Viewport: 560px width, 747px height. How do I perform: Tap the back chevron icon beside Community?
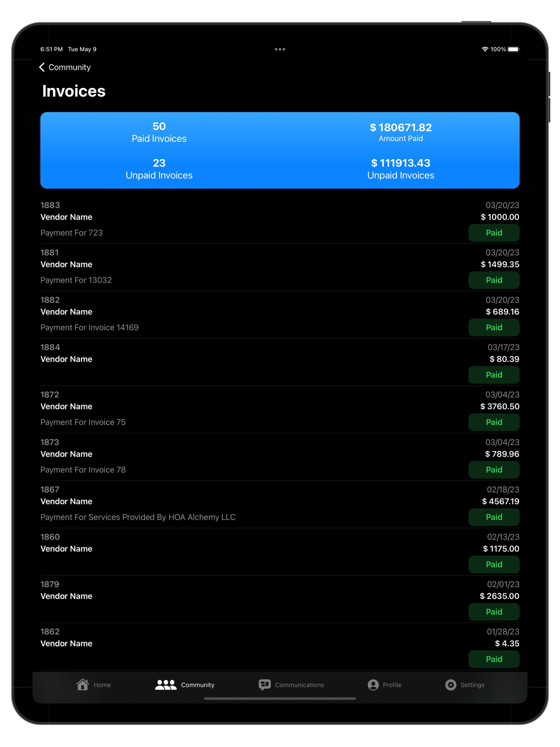point(42,67)
